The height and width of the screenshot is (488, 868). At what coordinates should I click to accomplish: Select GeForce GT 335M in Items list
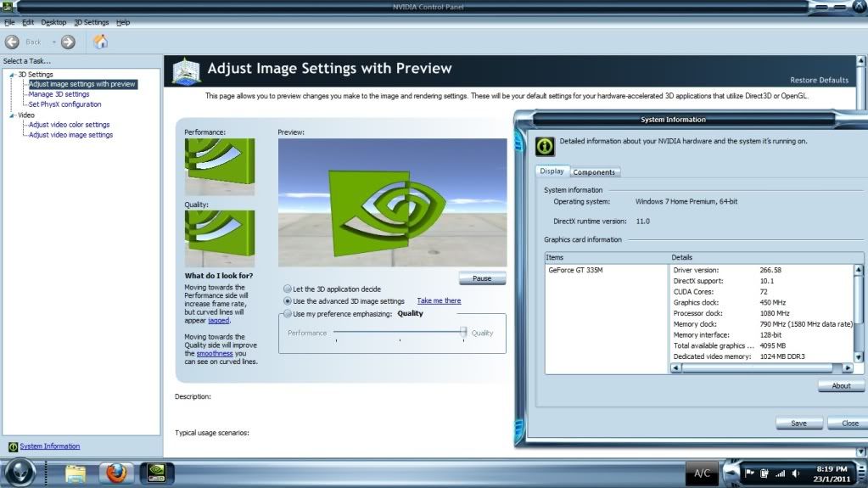click(575, 271)
